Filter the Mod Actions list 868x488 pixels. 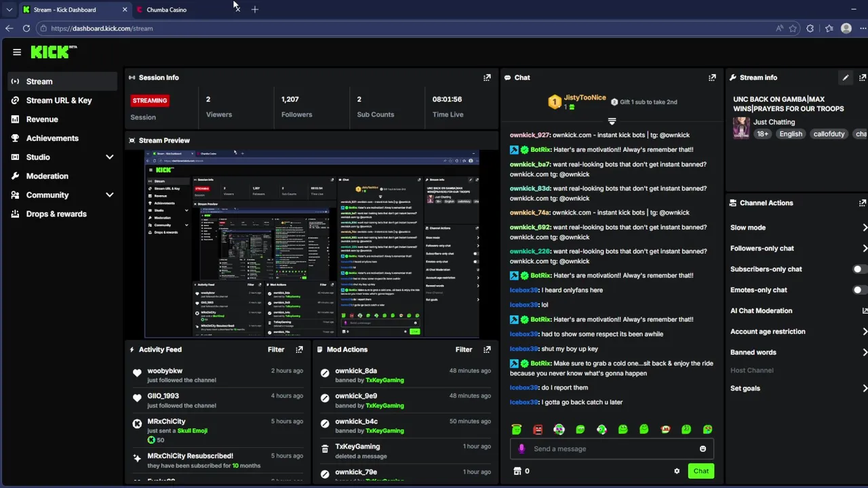coord(464,350)
